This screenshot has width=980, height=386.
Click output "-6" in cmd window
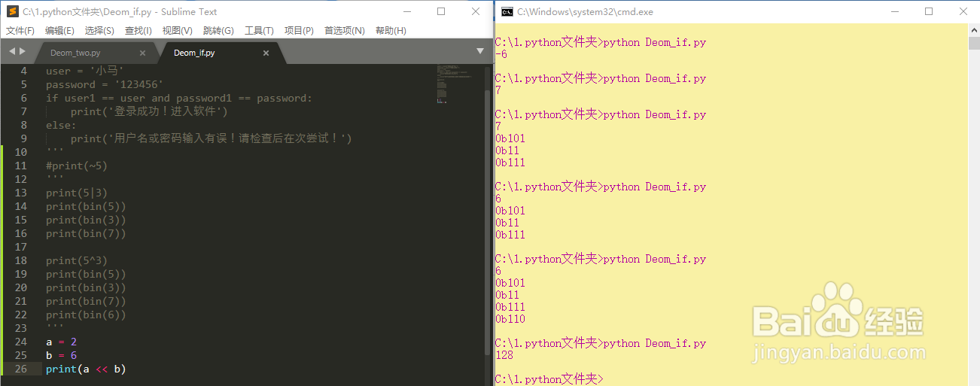501,54
